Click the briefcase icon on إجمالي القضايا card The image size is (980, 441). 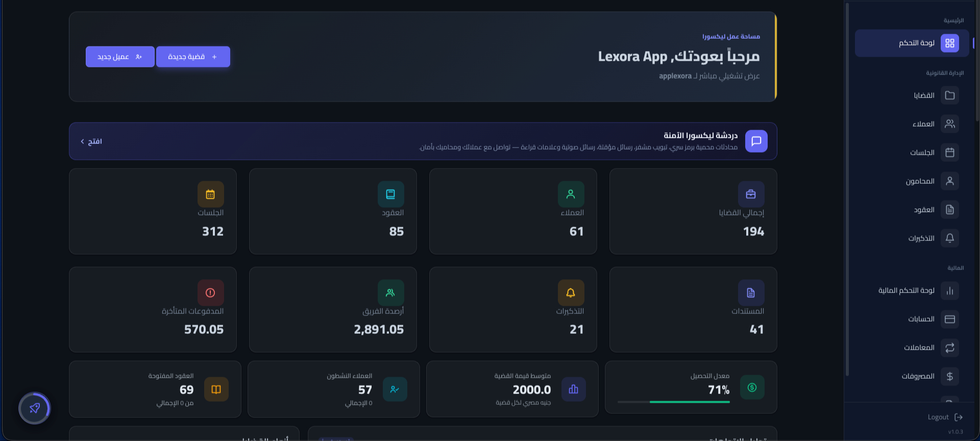click(x=751, y=194)
